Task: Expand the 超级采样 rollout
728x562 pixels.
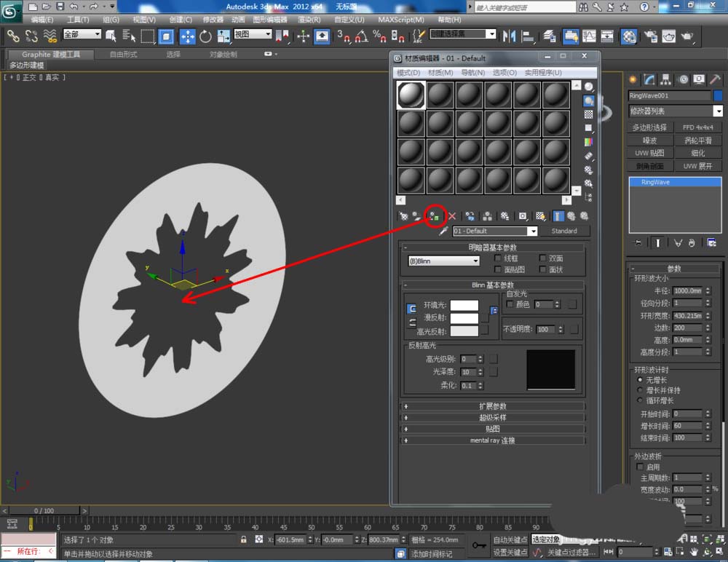Action: [x=492, y=418]
